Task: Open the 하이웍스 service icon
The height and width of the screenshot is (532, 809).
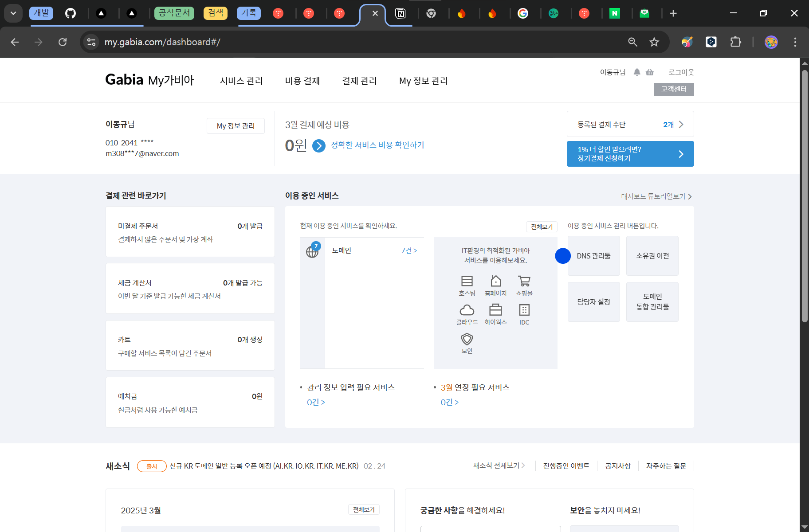Action: [495, 314]
